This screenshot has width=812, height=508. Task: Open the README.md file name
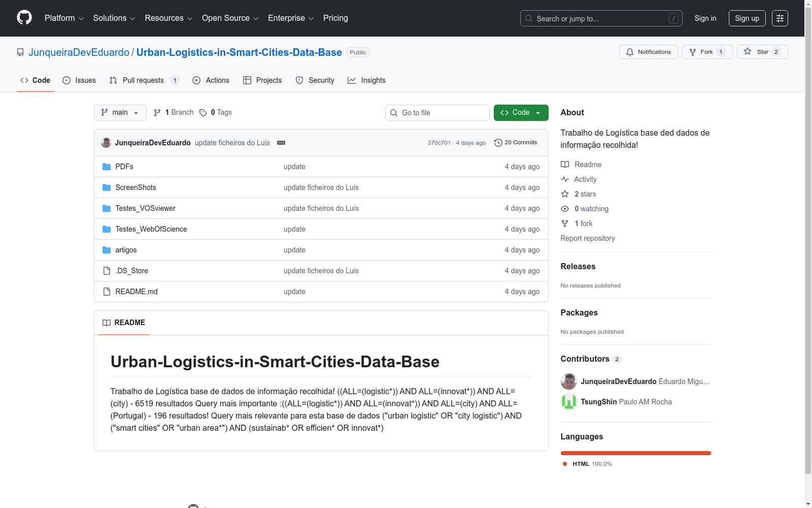point(137,292)
